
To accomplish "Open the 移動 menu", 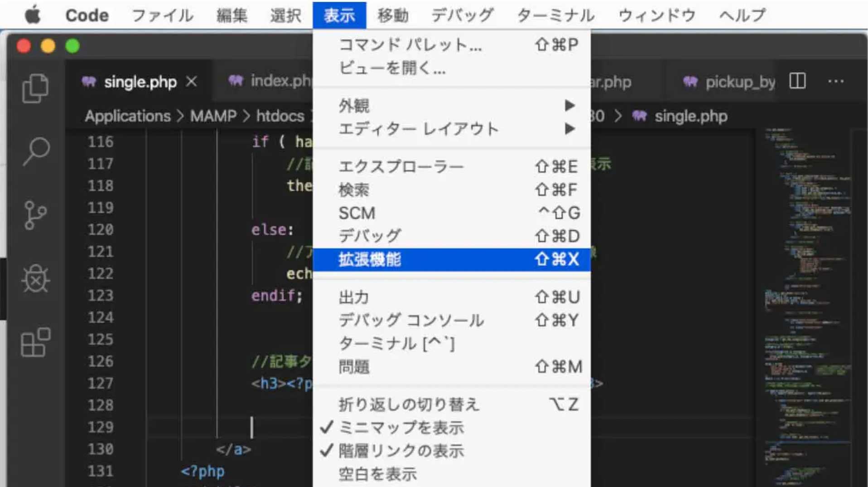I will (393, 15).
